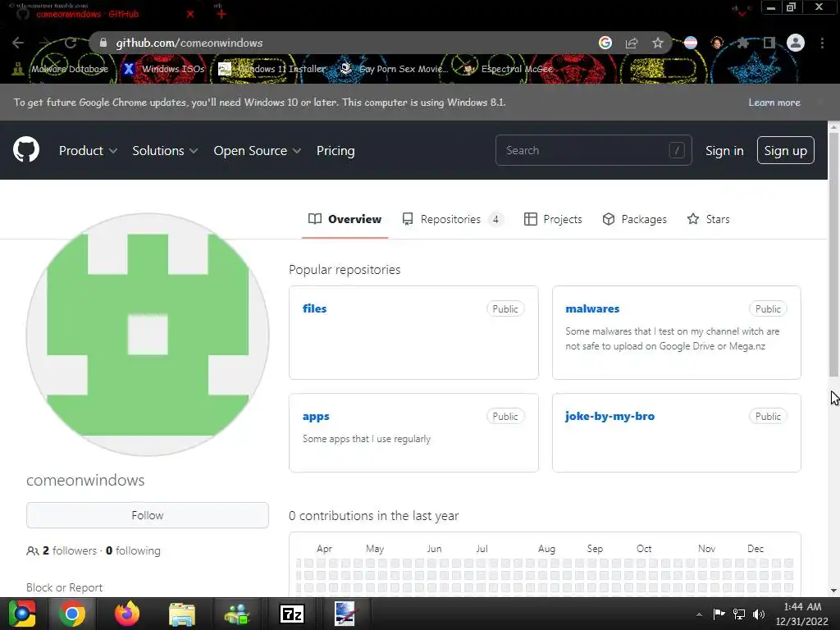Click the Repositories count badge 4
Image resolution: width=840 pixels, height=630 pixels.
pos(496,219)
